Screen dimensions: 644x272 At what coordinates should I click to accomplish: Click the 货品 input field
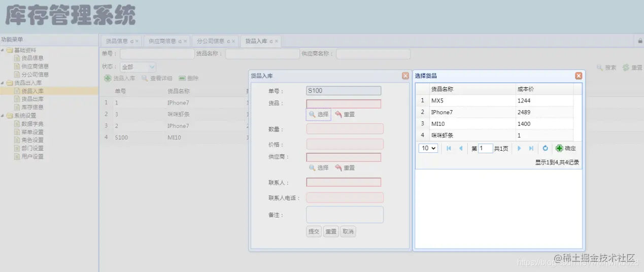[x=344, y=104]
